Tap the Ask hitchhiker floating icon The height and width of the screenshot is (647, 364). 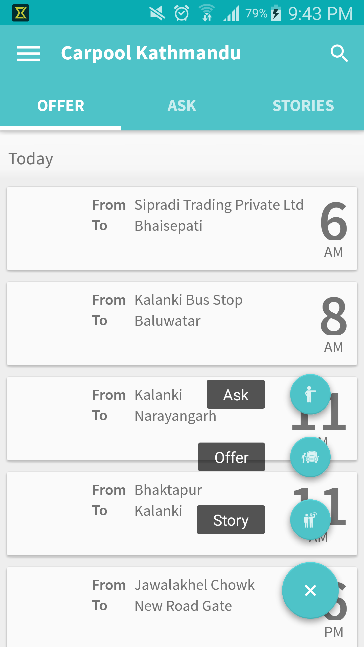coord(310,394)
